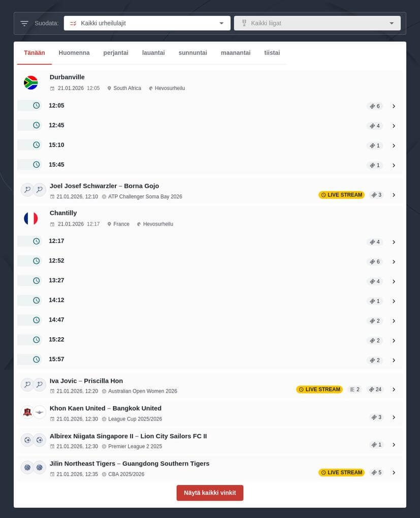Open the "Kaikki liigat" dropdown
This screenshot has width=420, height=518.
coord(317,23)
